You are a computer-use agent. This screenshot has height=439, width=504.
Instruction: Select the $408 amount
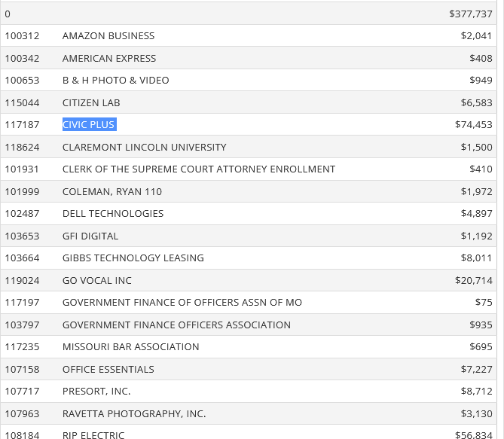[481, 58]
